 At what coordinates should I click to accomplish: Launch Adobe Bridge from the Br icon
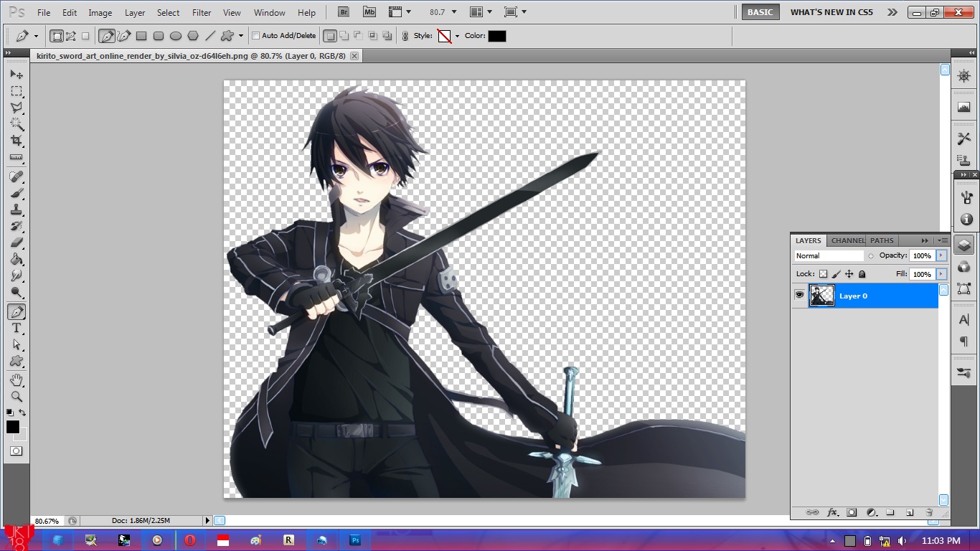click(344, 12)
